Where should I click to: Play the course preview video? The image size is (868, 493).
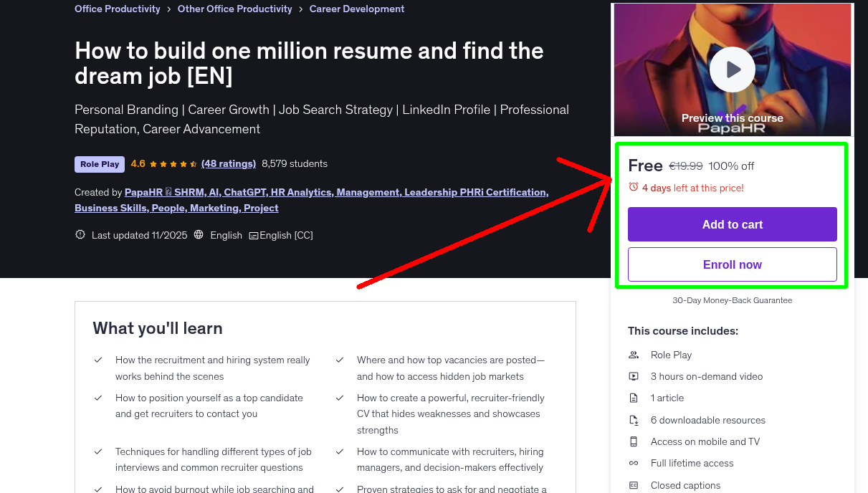[x=732, y=69]
